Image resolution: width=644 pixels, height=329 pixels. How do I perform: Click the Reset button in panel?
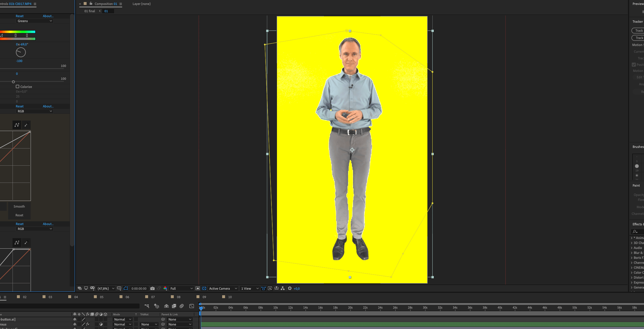pyautogui.click(x=19, y=215)
